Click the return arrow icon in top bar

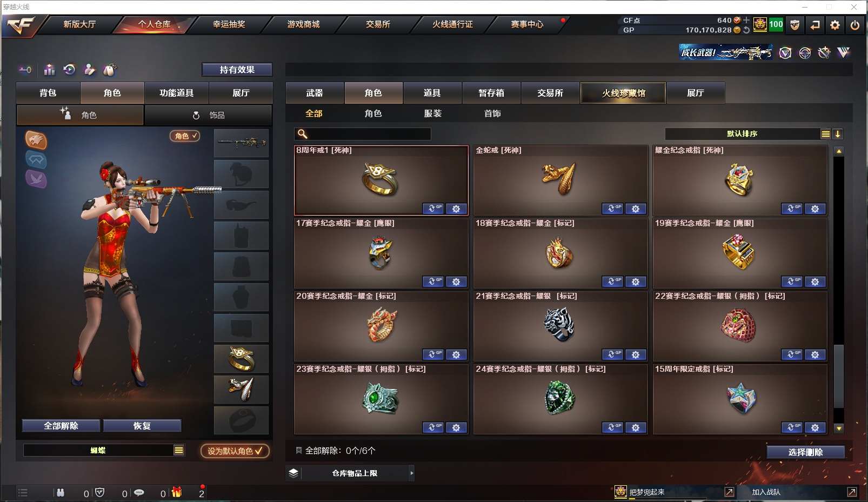click(x=815, y=25)
